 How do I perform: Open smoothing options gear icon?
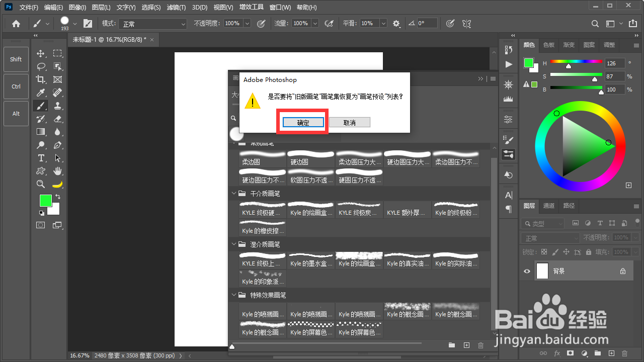(x=396, y=24)
